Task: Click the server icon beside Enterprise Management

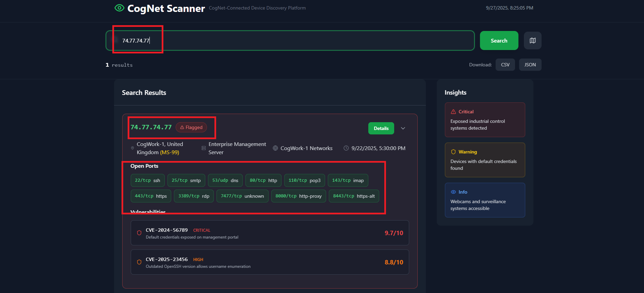Action: pos(204,148)
